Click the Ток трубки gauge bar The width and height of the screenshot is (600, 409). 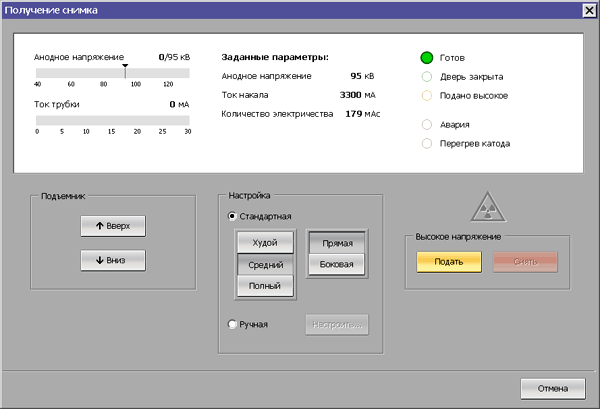112,120
